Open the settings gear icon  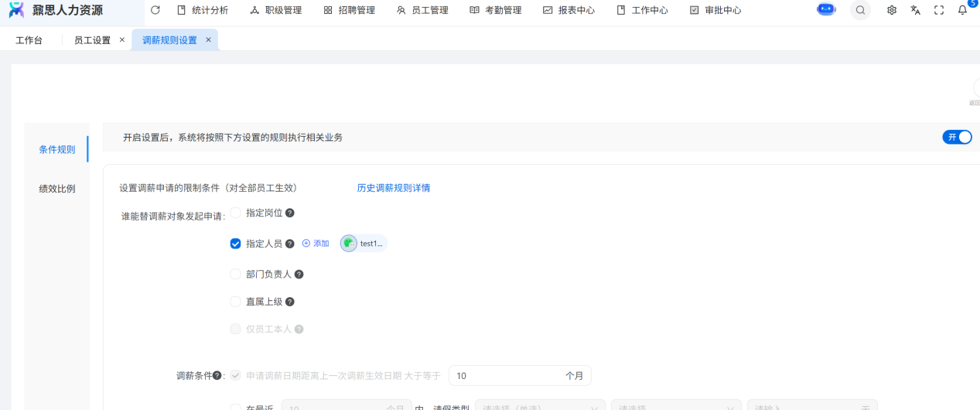[892, 10]
